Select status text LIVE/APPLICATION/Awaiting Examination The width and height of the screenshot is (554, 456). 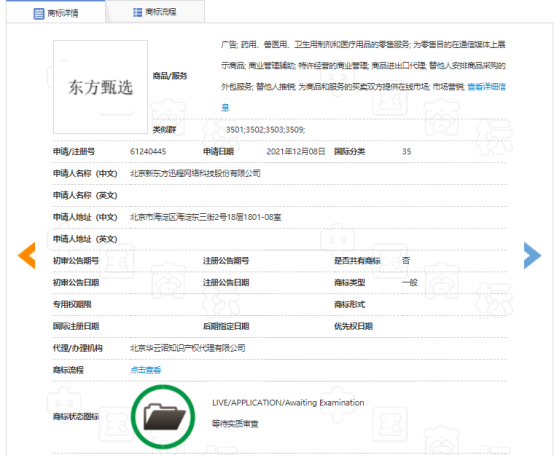tap(288, 403)
